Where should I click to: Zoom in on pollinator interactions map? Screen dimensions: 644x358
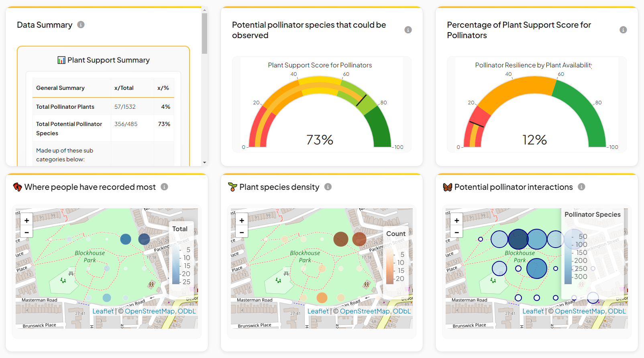click(457, 220)
